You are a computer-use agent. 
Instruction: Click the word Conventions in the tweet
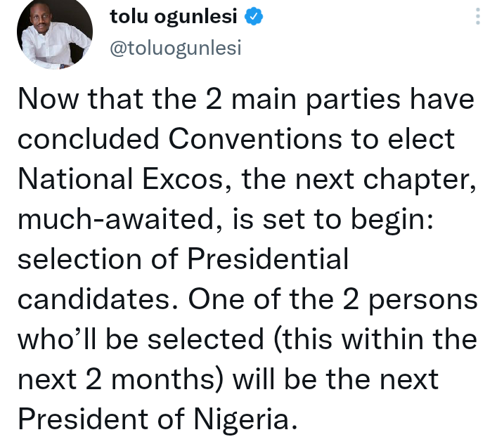255,139
